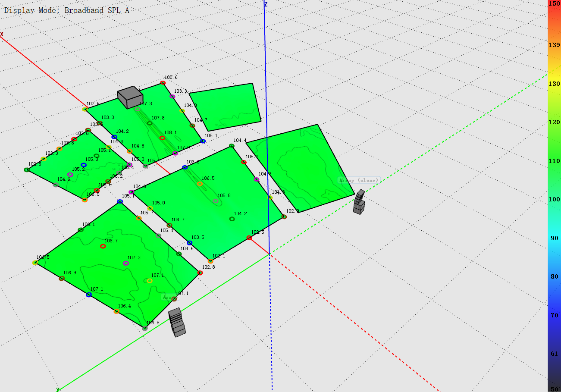Pick the dark green marker labeled 104.2
The width and height of the screenshot is (561, 392).
click(232, 219)
